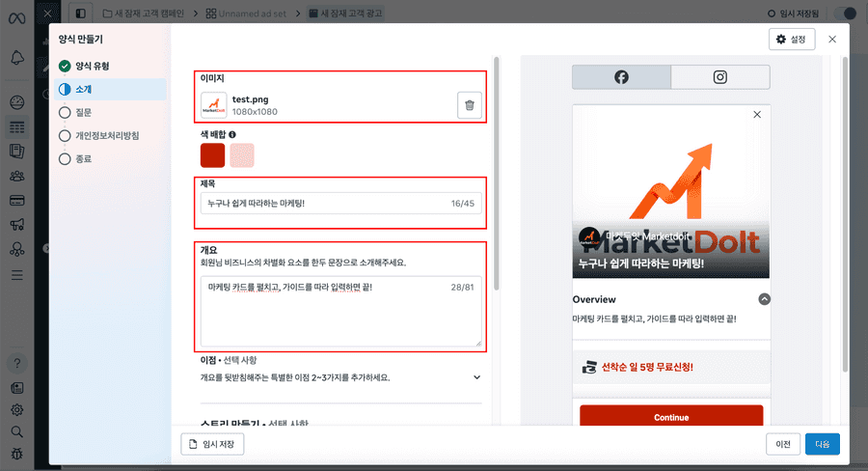Close the ad preview with X
868x471 pixels.
pyautogui.click(x=757, y=115)
